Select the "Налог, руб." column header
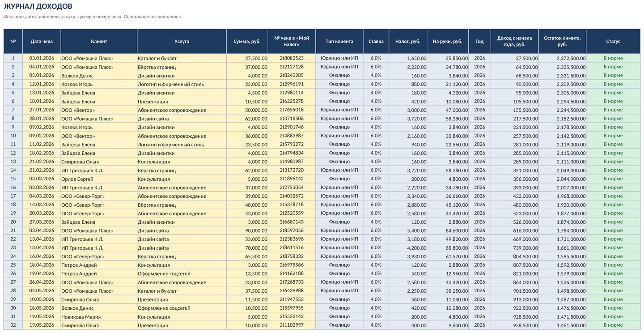This screenshot has height=333, width=644. (x=408, y=41)
